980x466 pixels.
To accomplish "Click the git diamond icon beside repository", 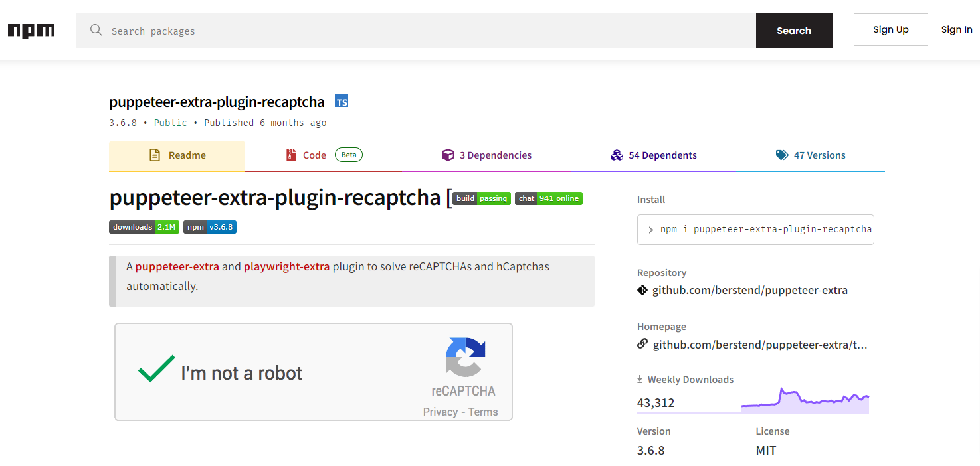I will click(x=642, y=290).
